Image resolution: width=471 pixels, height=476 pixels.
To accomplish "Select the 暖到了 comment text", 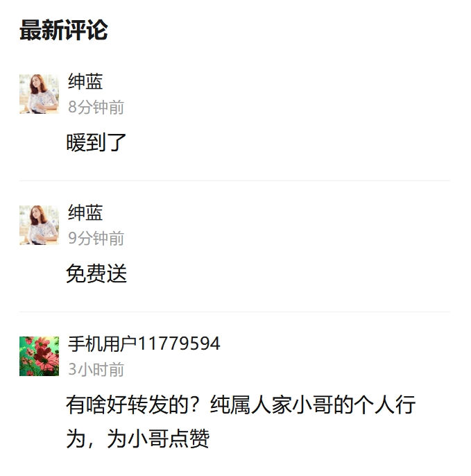I will click(x=96, y=142).
